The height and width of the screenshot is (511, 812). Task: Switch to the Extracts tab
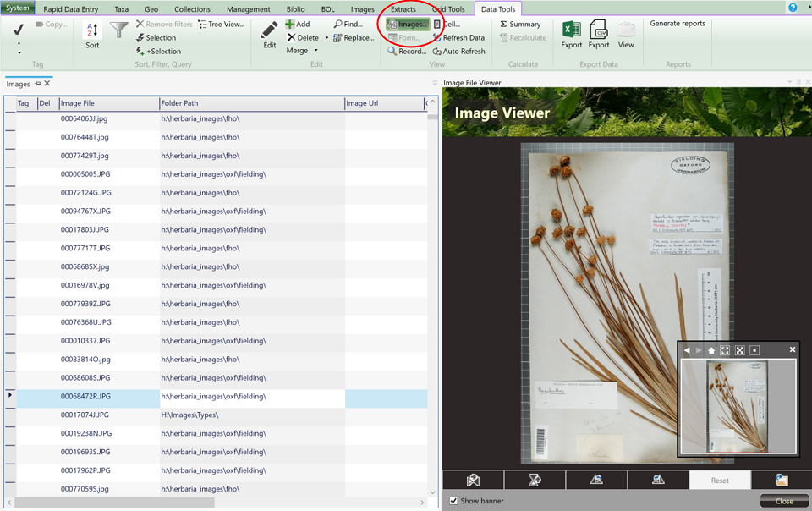point(403,8)
